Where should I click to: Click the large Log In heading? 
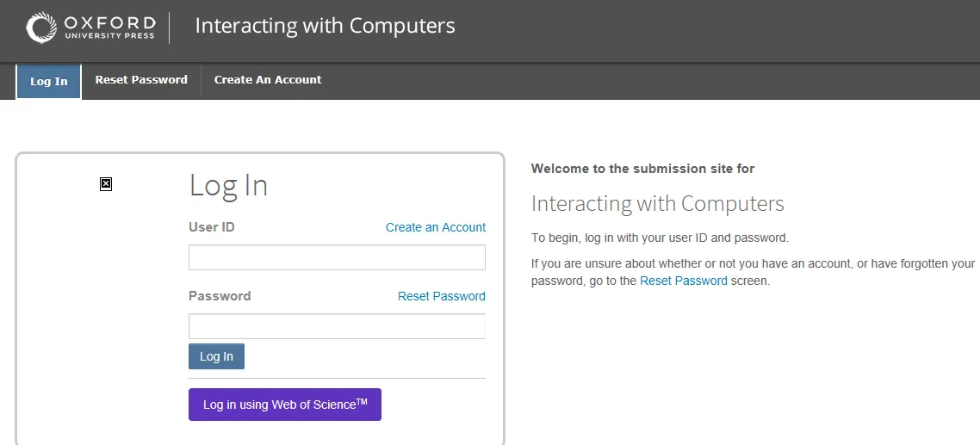point(228,186)
